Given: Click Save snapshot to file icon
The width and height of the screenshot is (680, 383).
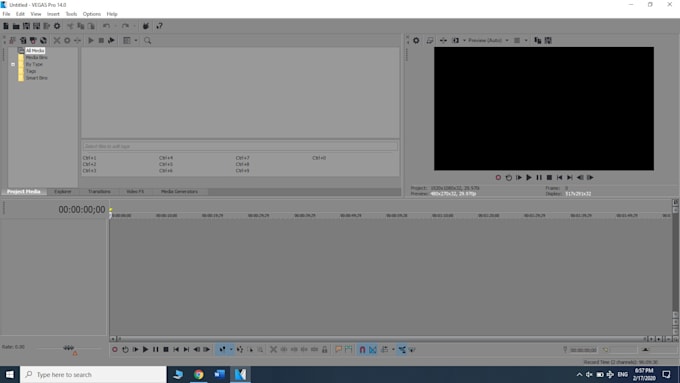Looking at the screenshot, I should (x=548, y=40).
